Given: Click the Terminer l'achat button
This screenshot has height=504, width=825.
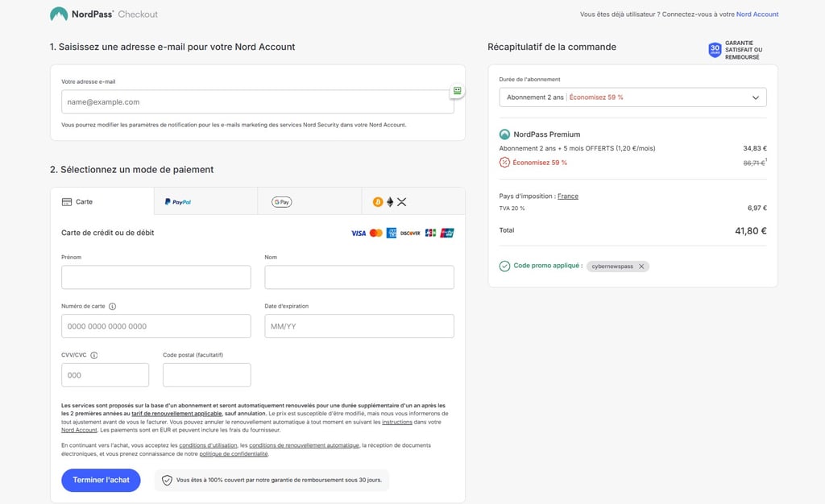Looking at the screenshot, I should coord(101,480).
